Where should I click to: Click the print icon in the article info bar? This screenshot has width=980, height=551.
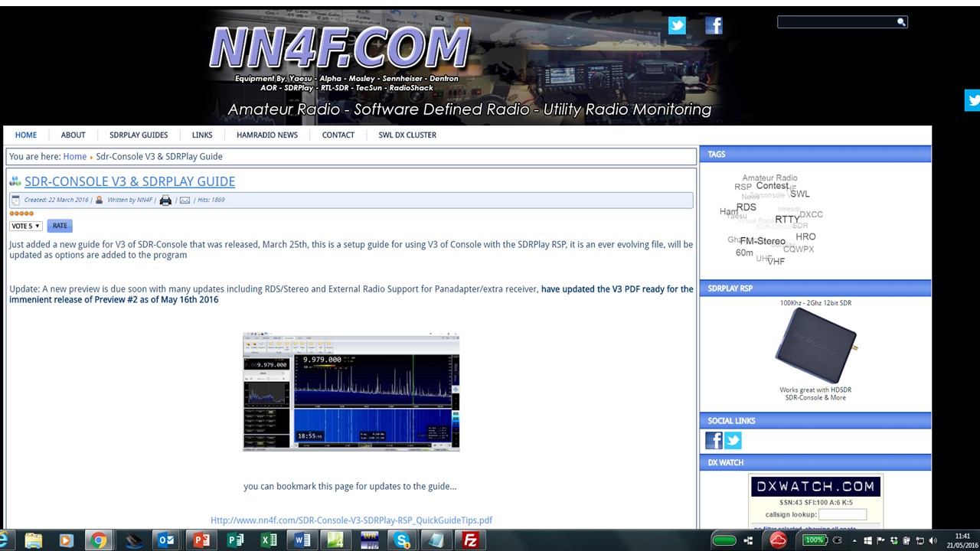[165, 201]
